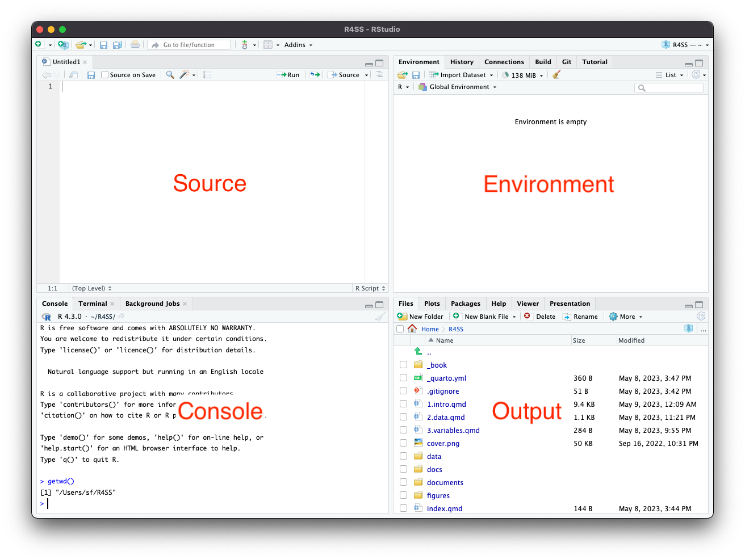Switch to the History tab

tap(462, 62)
